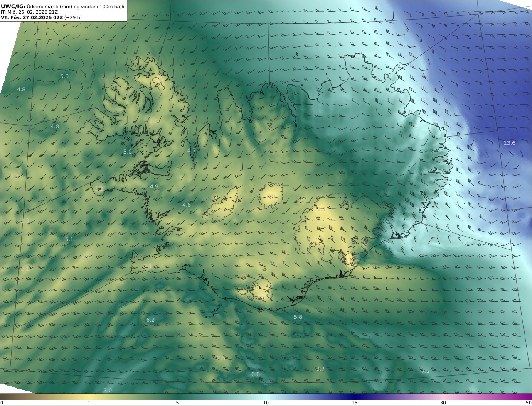The image size is (532, 406).
Task: Click the 30 tick label on the colorbar
Action: click(x=443, y=403)
